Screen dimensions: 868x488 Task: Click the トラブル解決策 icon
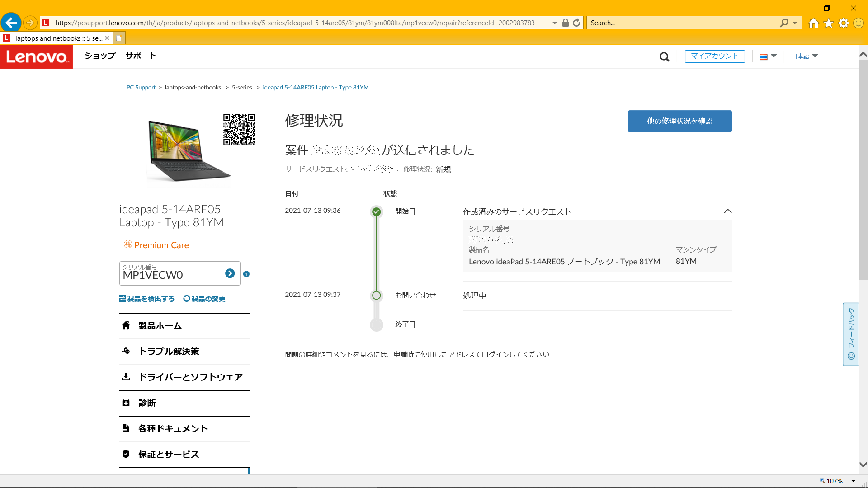(126, 351)
